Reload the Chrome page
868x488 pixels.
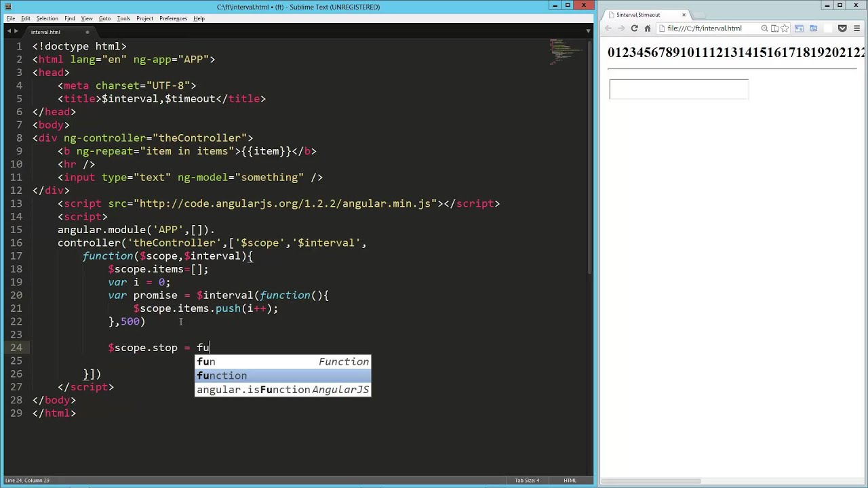point(634,28)
